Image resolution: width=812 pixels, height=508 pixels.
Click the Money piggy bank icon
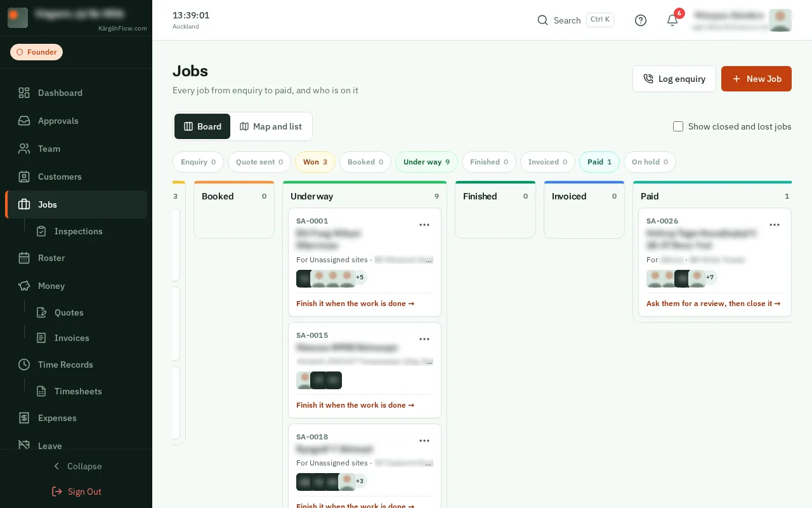[24, 286]
